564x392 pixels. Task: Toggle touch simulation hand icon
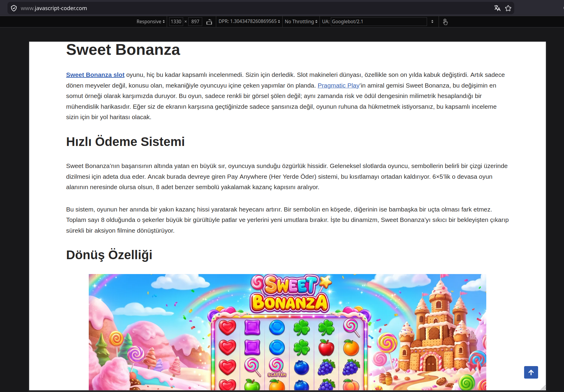[x=445, y=22]
